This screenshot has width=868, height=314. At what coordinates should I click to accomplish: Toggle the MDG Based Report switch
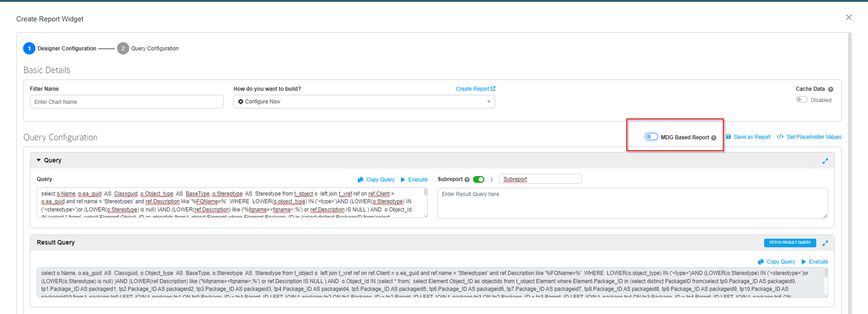[651, 137]
